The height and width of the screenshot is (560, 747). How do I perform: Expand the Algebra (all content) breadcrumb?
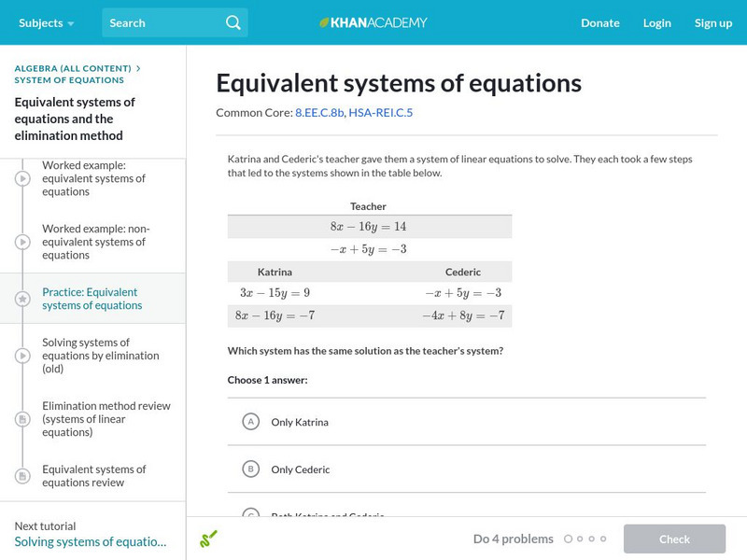[73, 68]
